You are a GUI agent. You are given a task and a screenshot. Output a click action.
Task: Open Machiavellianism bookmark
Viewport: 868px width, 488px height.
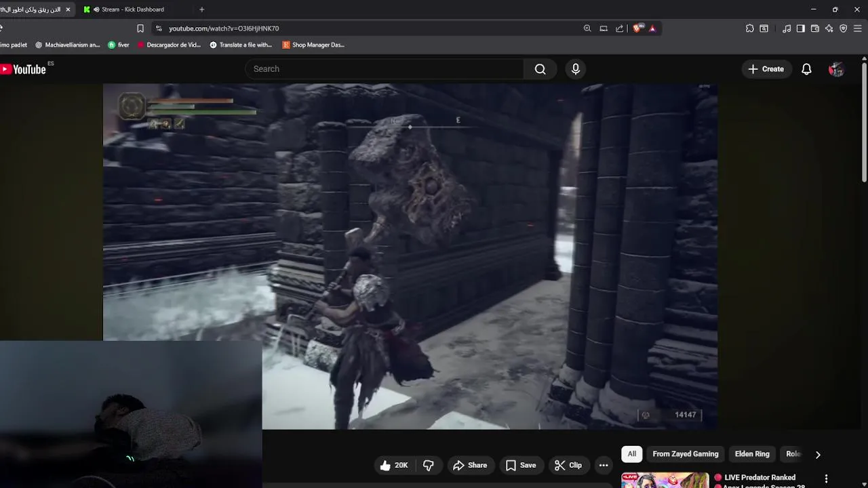click(x=67, y=45)
